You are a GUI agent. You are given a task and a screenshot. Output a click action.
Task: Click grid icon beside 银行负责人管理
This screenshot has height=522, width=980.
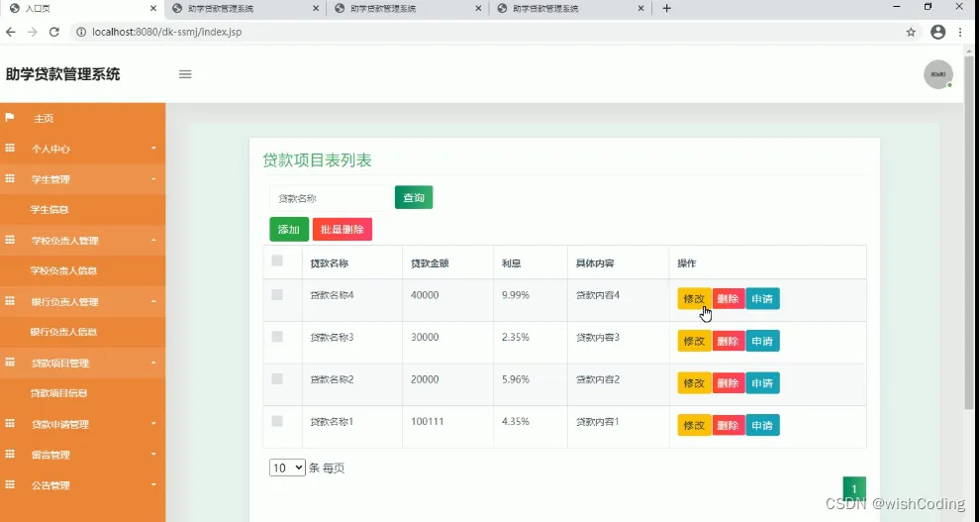point(10,301)
